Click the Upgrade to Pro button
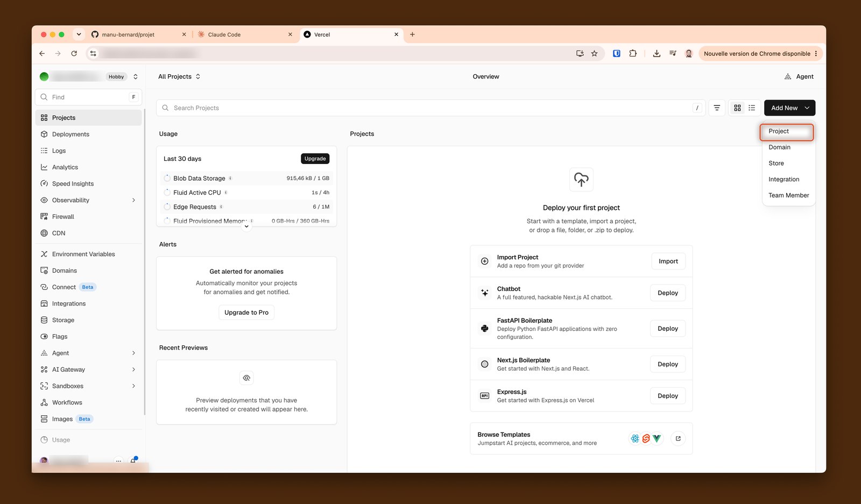This screenshot has width=861, height=504. pos(246,313)
